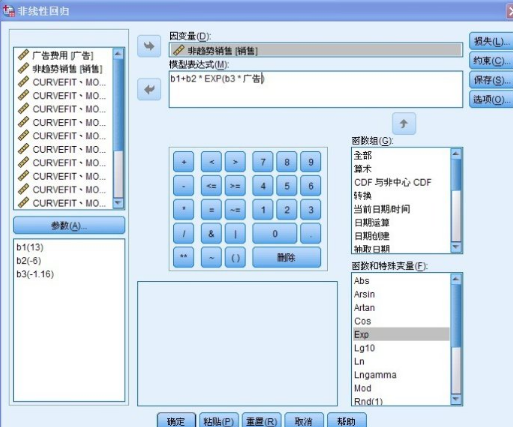Viewport: 513px width, 427px height.
Task: Select 广告费用 variable in variable list
Action: 63,55
